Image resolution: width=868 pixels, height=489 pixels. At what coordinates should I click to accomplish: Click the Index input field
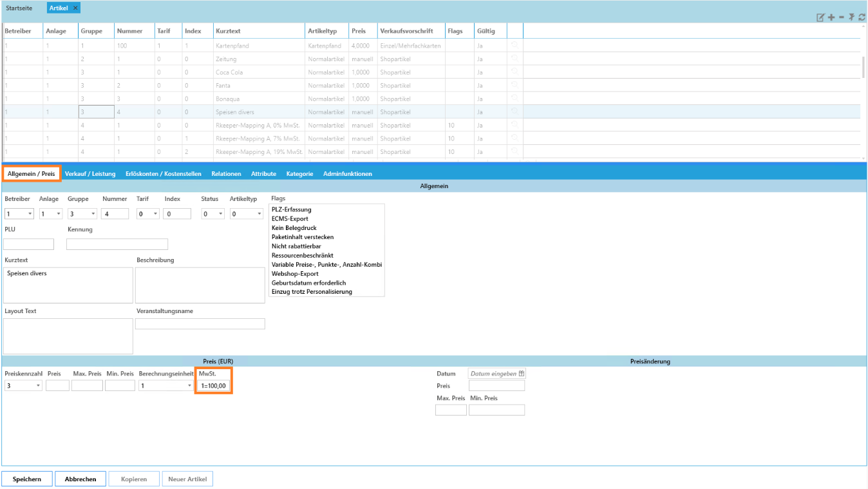pos(177,214)
